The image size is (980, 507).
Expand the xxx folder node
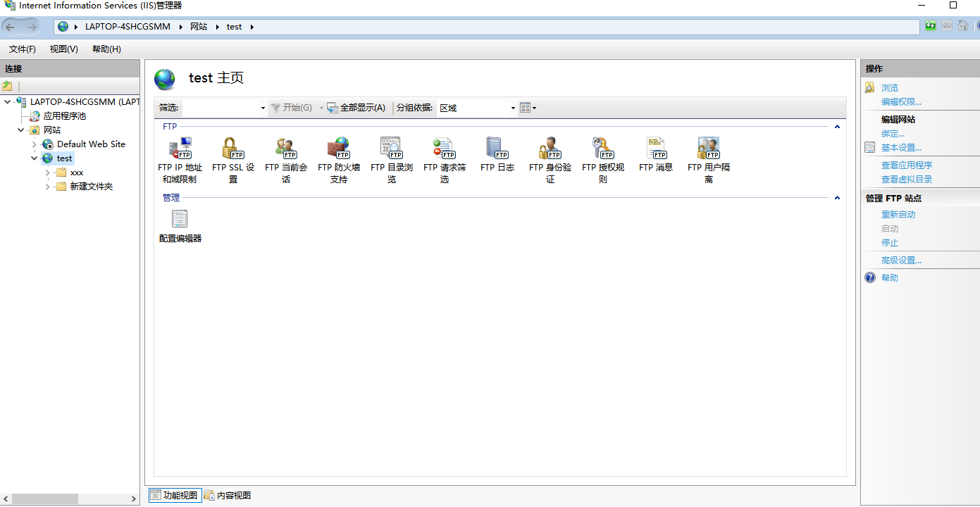tap(47, 173)
